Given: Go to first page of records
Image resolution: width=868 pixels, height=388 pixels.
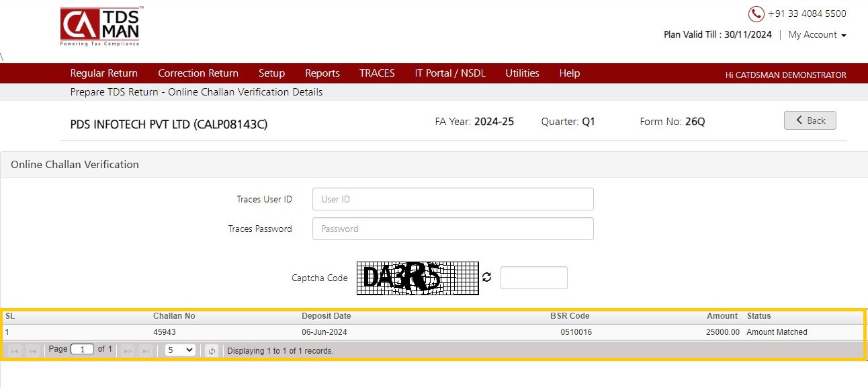Looking at the screenshot, I should (x=15, y=350).
